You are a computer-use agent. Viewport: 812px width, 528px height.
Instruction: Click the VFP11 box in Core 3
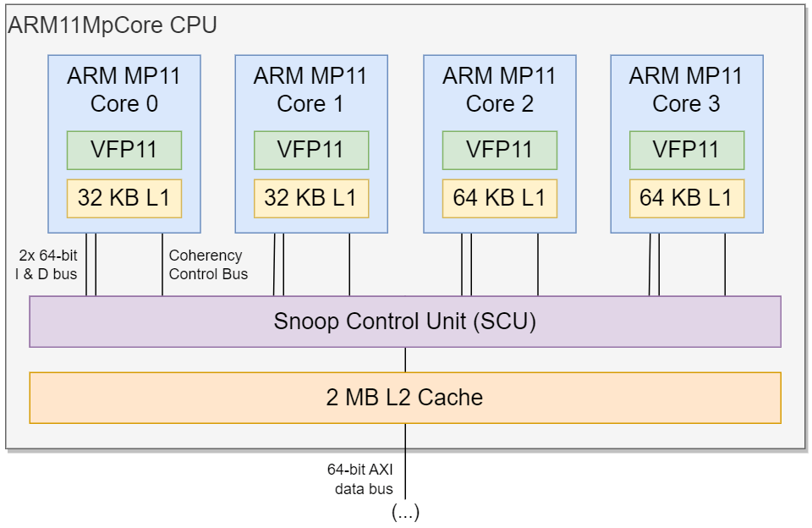(687, 151)
